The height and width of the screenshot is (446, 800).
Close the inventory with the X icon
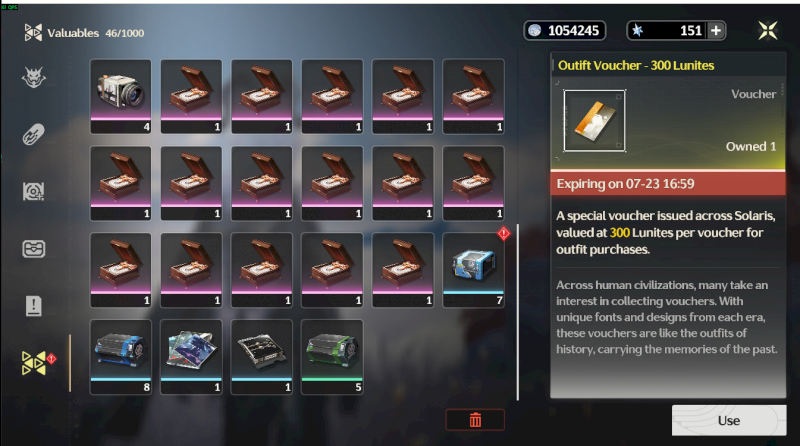pyautogui.click(x=767, y=31)
